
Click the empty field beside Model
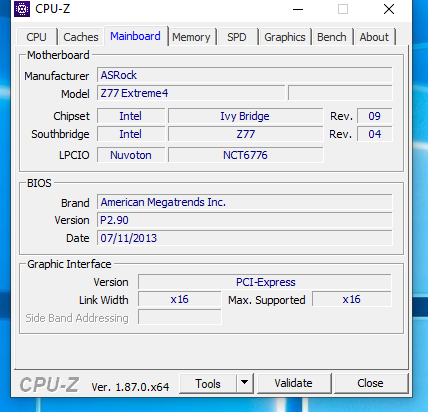click(340, 93)
